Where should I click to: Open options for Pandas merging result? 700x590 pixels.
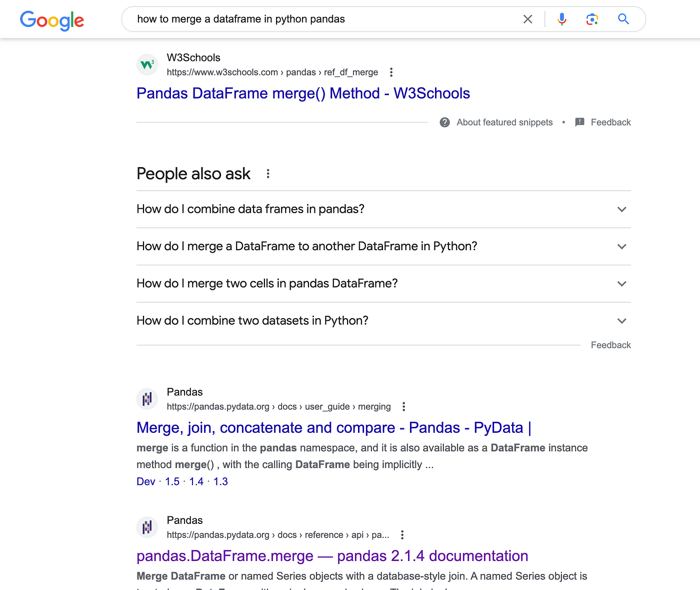pos(404,406)
